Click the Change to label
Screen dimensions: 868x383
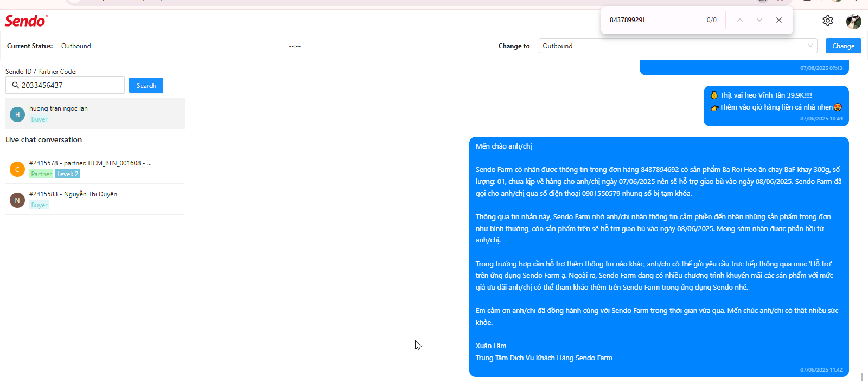[514, 46]
